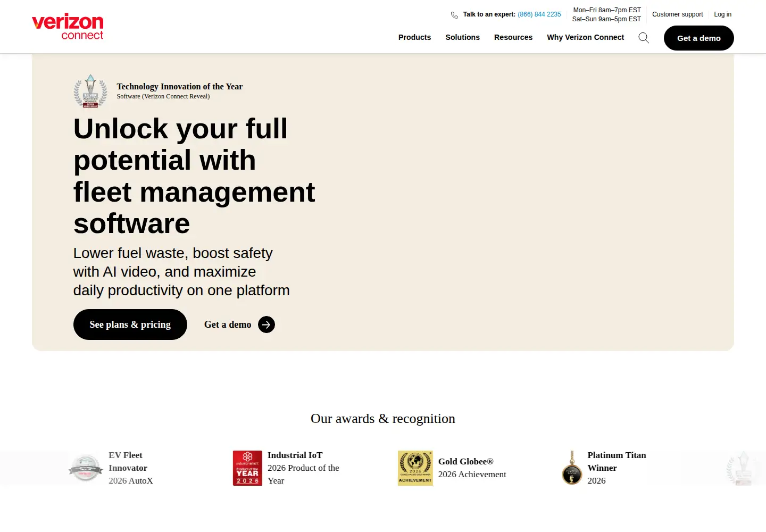Image resolution: width=766 pixels, height=532 pixels.
Task: Click the EV Fleet Innovator badge icon
Action: [x=86, y=468]
